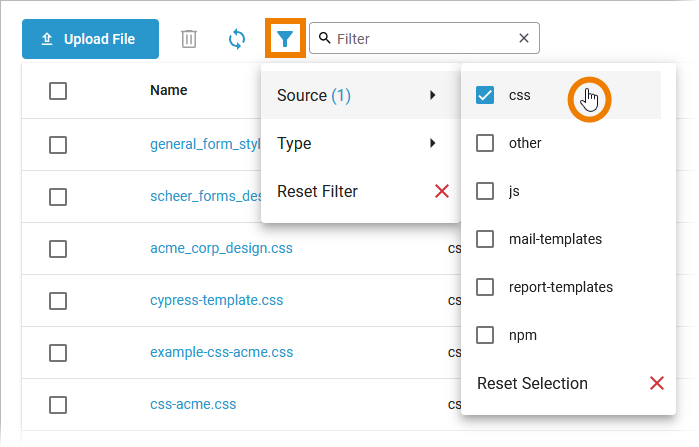Tick the report-templates checkbox

(x=485, y=287)
